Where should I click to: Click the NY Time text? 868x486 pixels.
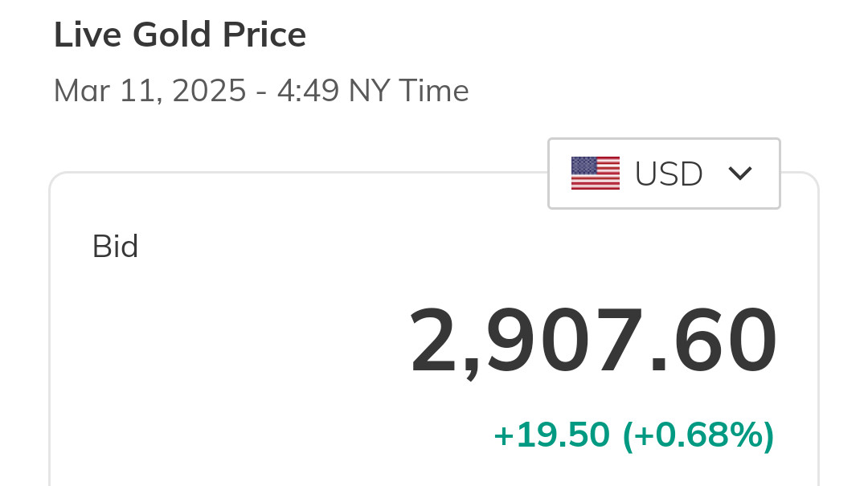coord(408,91)
